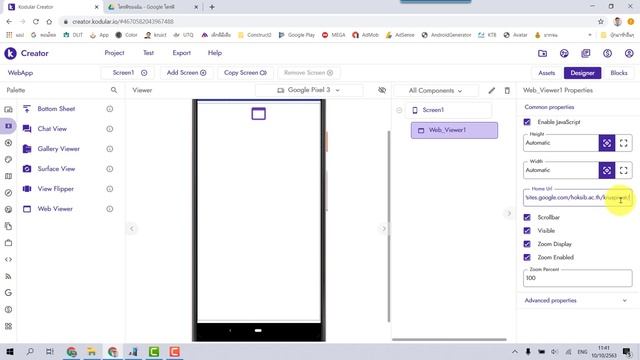Switch to the Blocks tab

coord(619,73)
